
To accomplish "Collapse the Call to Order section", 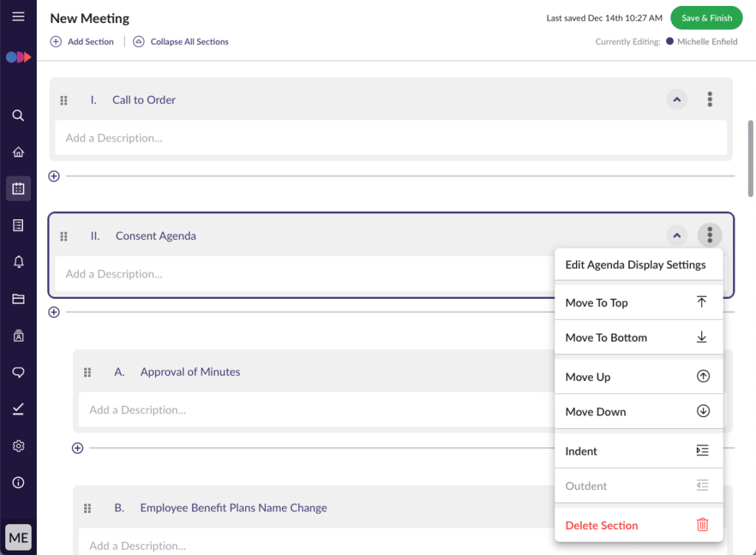I will point(676,100).
